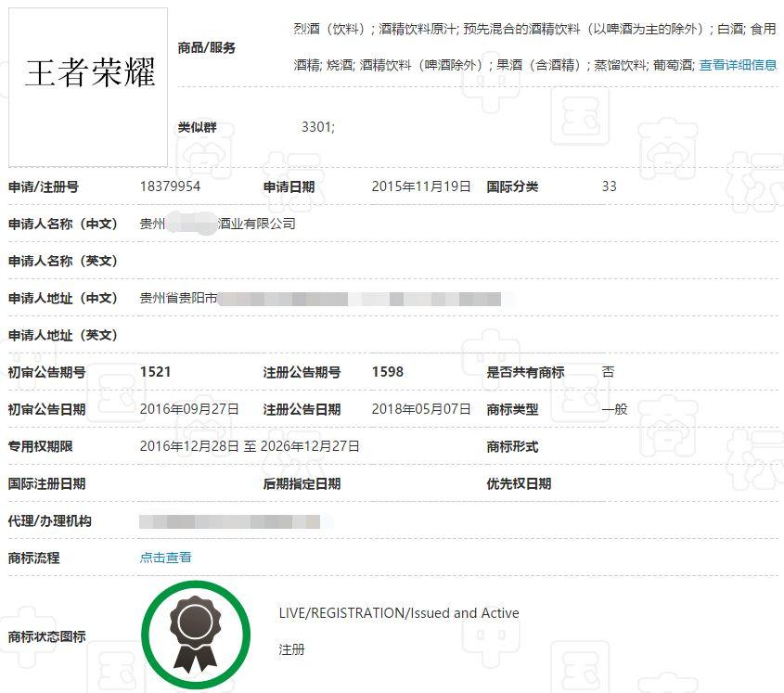The width and height of the screenshot is (784, 693).
Task: Click the 优先权日期 label
Action: 519,484
